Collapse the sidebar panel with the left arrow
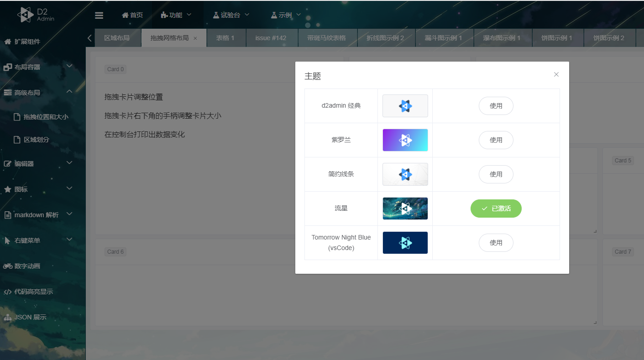Screen dimensions: 644x360 (89, 38)
